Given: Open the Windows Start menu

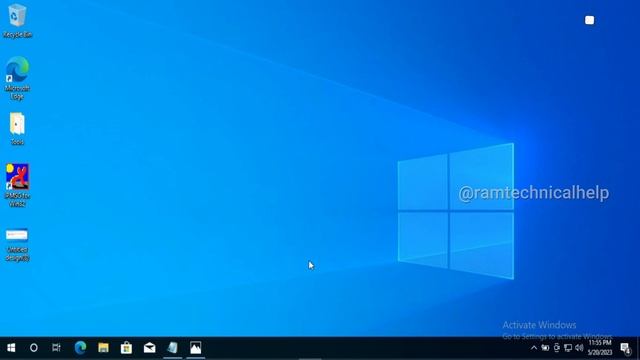Looking at the screenshot, I should (x=11, y=348).
